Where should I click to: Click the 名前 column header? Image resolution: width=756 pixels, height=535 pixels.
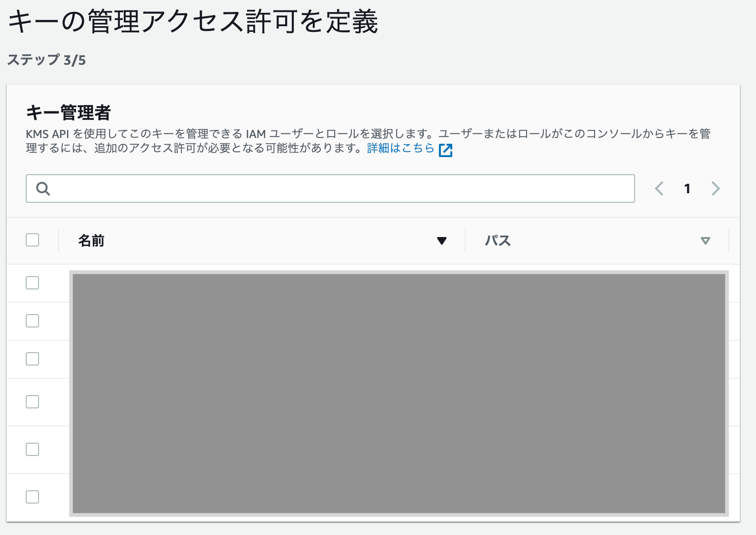click(91, 241)
